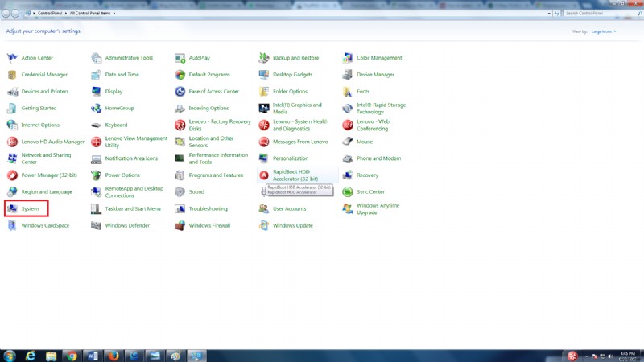Viewport: 644px width, 362px height.
Task: Open Location and Other Sensors link
Action: tap(211, 142)
